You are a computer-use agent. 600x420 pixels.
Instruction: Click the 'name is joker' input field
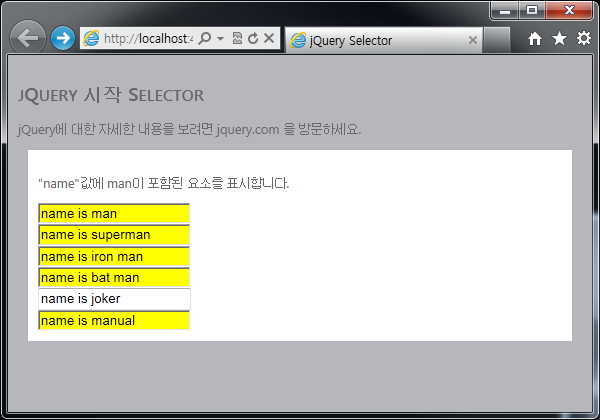[114, 299]
